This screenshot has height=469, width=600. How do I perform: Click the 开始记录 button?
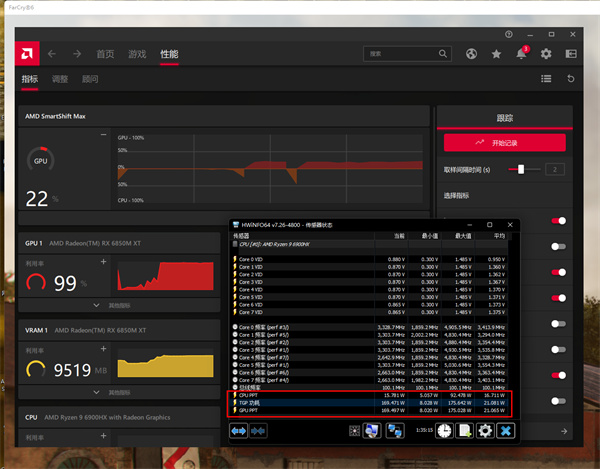pos(504,142)
